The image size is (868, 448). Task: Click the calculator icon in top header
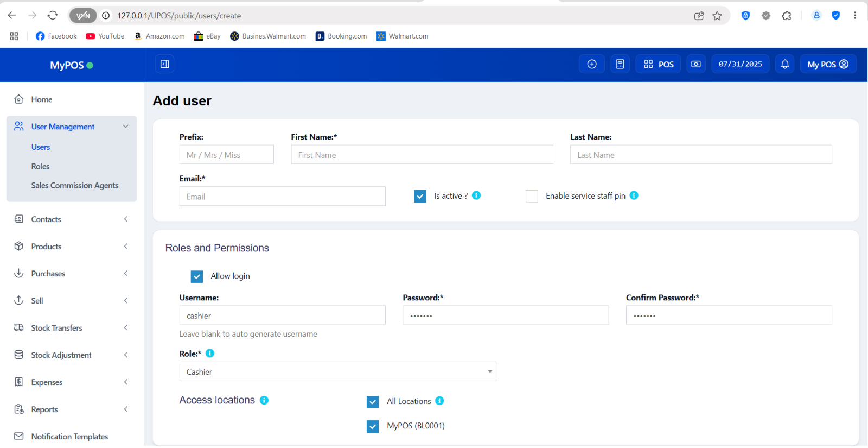pos(620,64)
